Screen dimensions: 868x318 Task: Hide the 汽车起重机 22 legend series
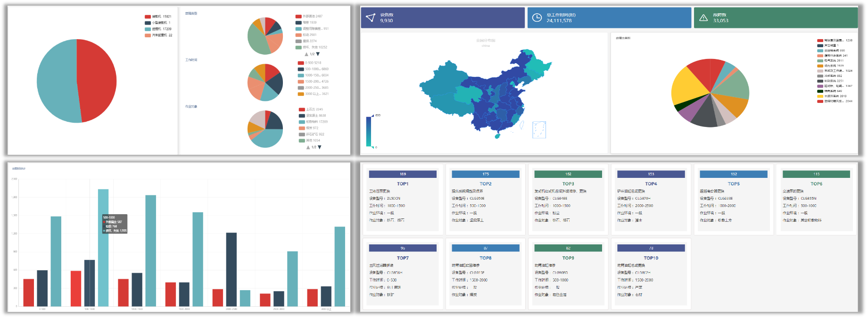pyautogui.click(x=158, y=35)
